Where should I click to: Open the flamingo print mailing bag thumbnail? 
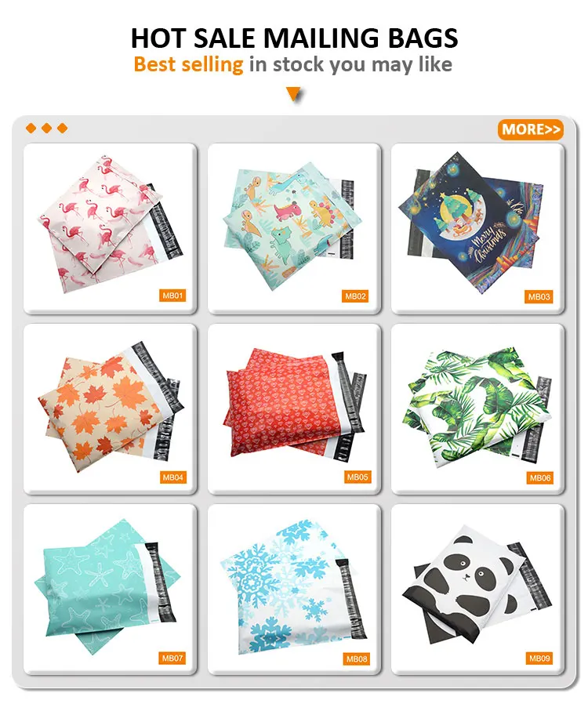pos(111,228)
